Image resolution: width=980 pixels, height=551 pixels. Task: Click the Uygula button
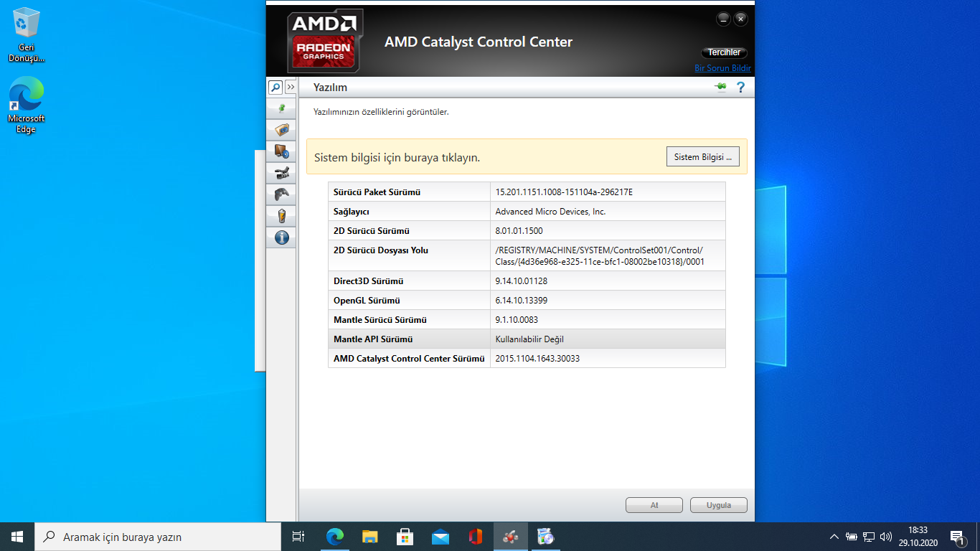pyautogui.click(x=719, y=505)
